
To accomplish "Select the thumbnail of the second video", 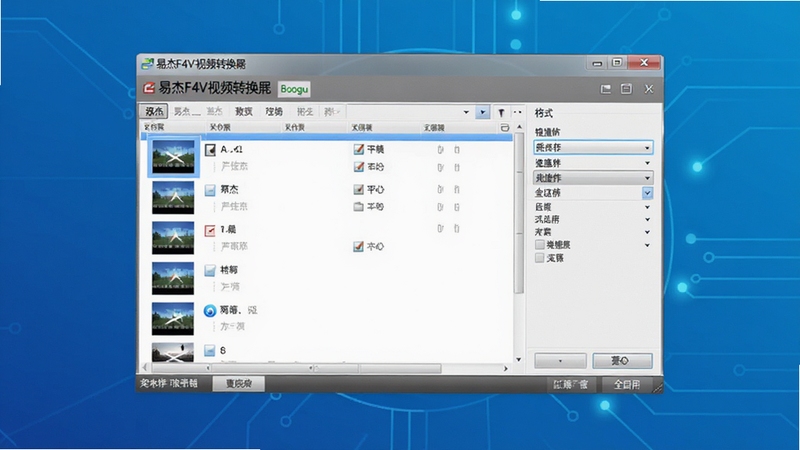I will (x=173, y=197).
